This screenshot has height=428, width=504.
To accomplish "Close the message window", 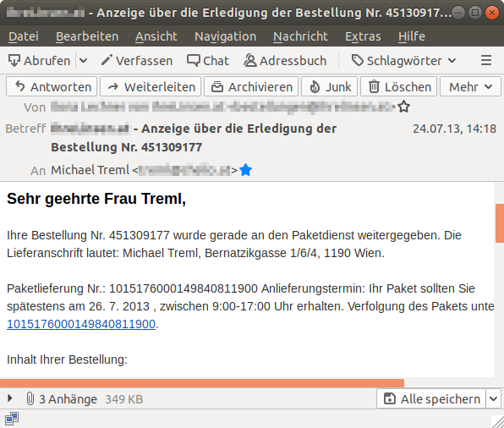I will (x=492, y=13).
